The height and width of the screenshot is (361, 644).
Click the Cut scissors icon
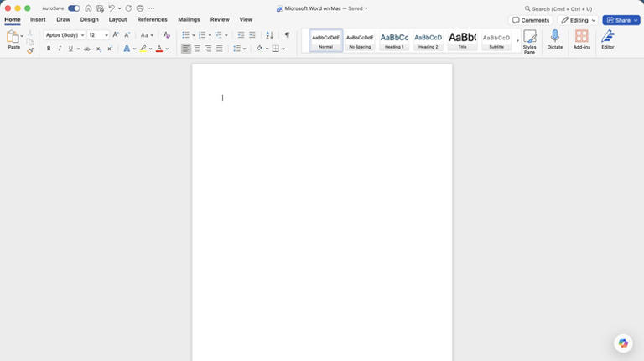click(30, 34)
